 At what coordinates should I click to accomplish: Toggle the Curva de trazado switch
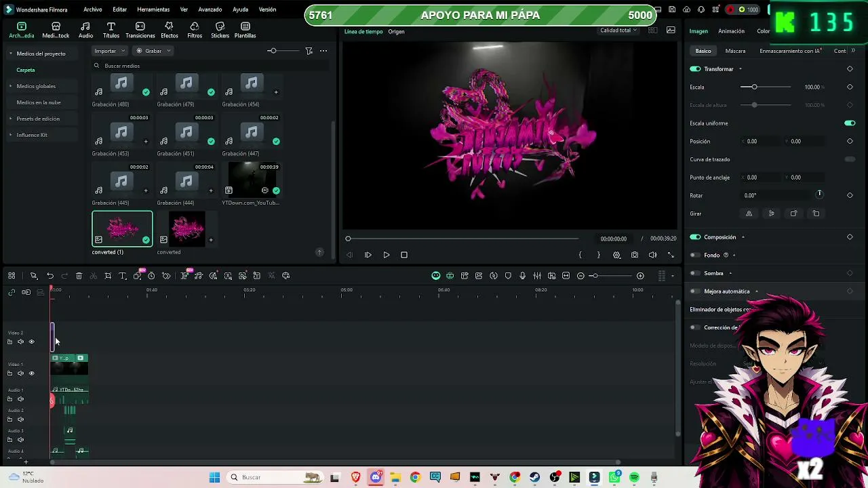point(850,159)
